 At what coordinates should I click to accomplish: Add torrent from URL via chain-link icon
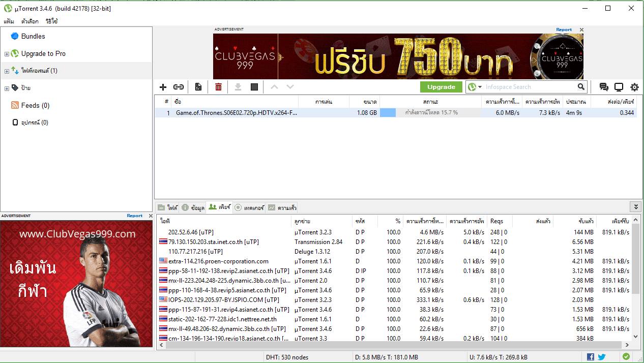click(179, 87)
